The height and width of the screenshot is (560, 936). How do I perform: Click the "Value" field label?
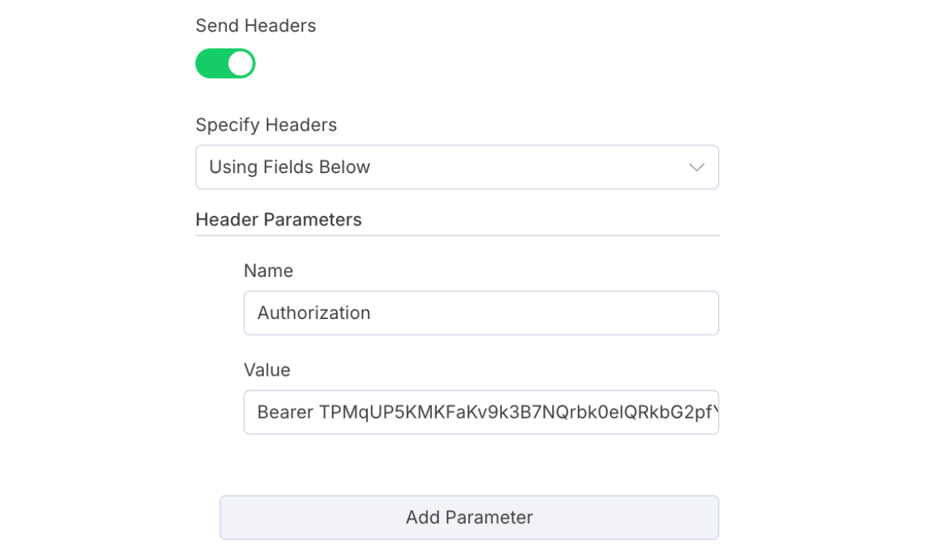click(x=266, y=370)
